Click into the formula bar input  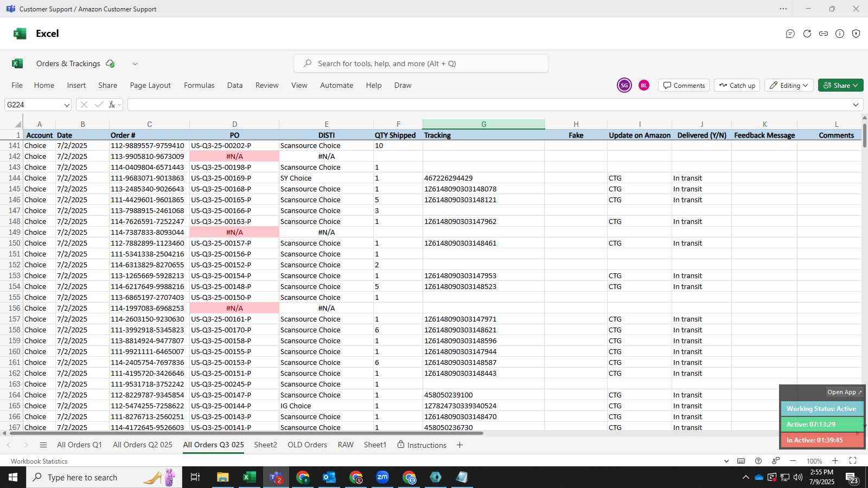pos(488,105)
